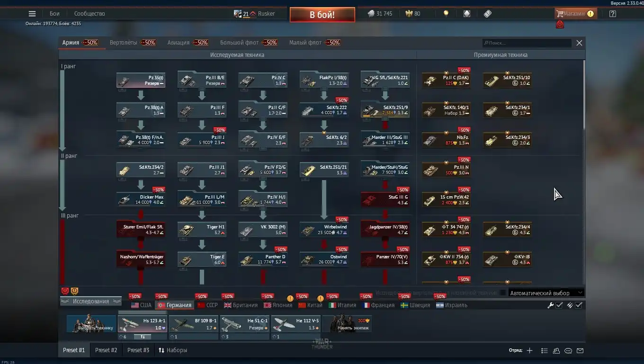
Task: Click the silver lions balance 31 745
Action: point(380,14)
